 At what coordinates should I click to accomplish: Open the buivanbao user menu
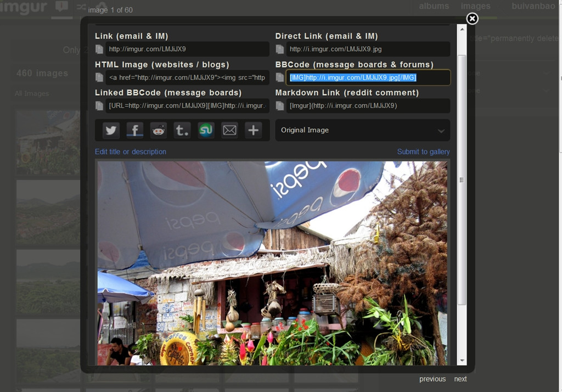point(533,6)
